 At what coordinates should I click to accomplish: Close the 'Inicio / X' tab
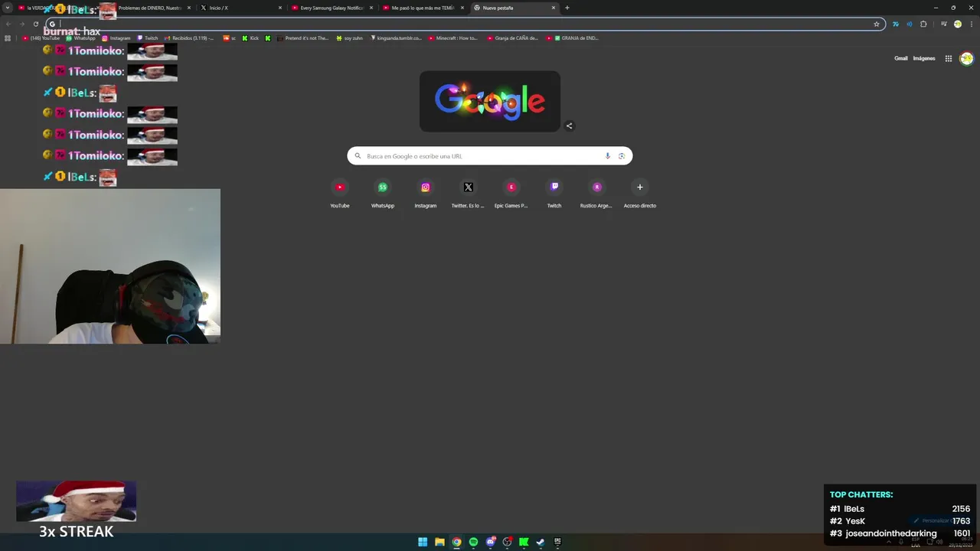click(x=280, y=8)
